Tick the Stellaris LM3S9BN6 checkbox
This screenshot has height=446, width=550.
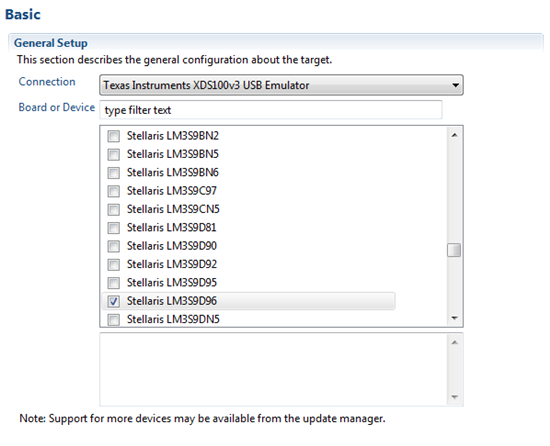113,173
